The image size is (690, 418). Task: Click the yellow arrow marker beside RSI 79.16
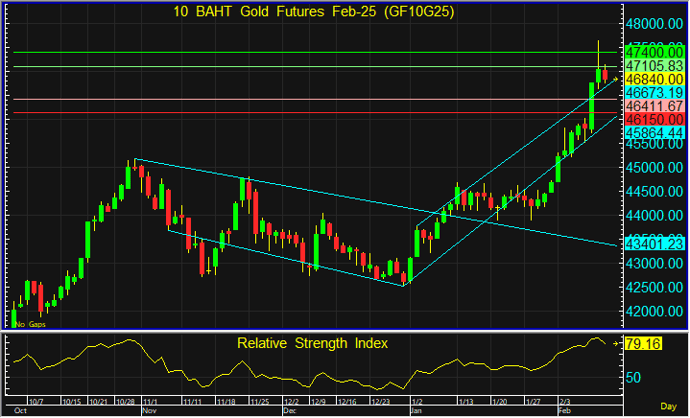tap(617, 345)
